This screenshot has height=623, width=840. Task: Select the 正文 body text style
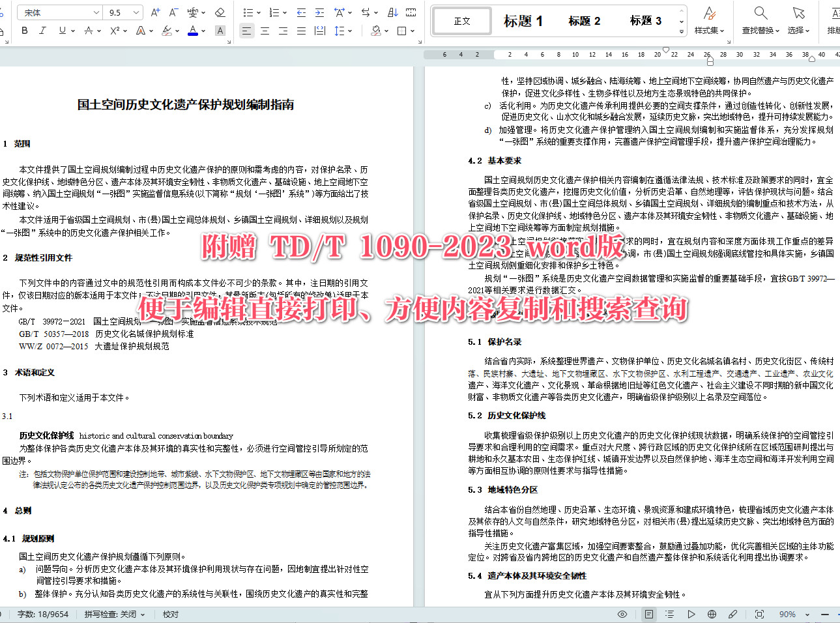coord(461,20)
